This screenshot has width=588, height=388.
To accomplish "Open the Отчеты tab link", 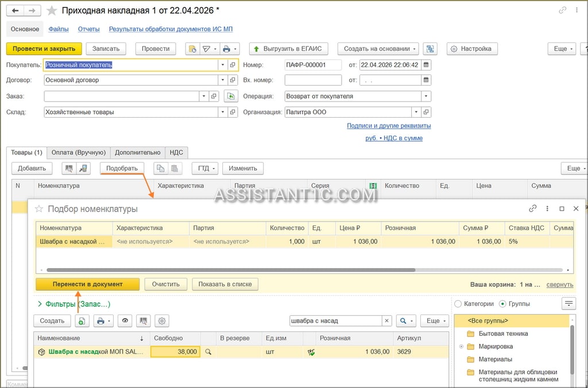I will pos(89,29).
